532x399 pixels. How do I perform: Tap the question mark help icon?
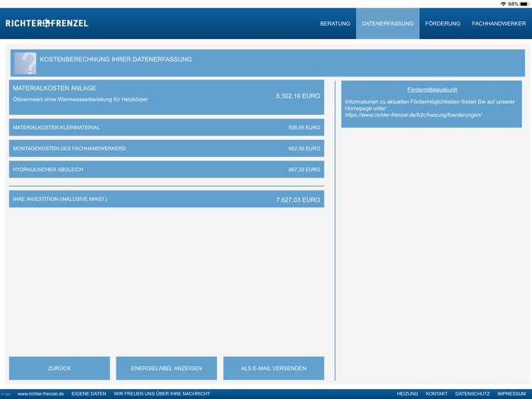tap(25, 63)
